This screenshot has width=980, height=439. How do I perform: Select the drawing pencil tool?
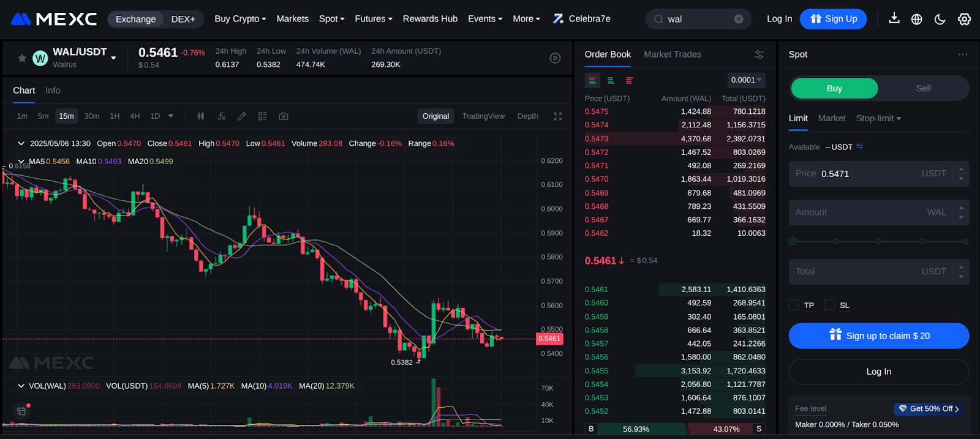coord(242,116)
